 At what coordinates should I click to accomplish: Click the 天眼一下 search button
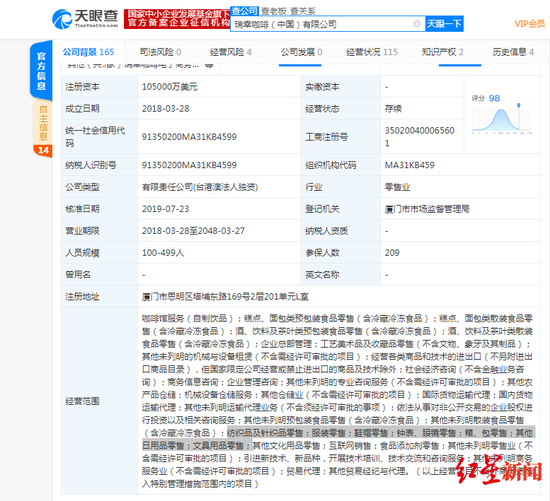444,24
